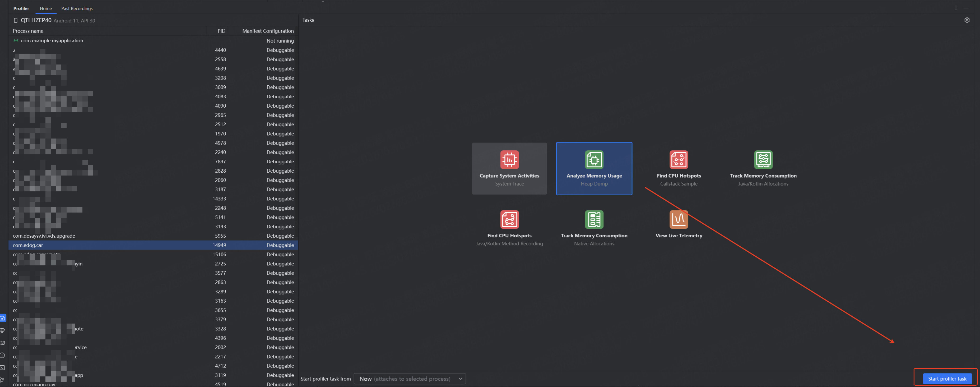This screenshot has height=387, width=980.
Task: Select the process with PID 4090
Action: tap(153, 106)
